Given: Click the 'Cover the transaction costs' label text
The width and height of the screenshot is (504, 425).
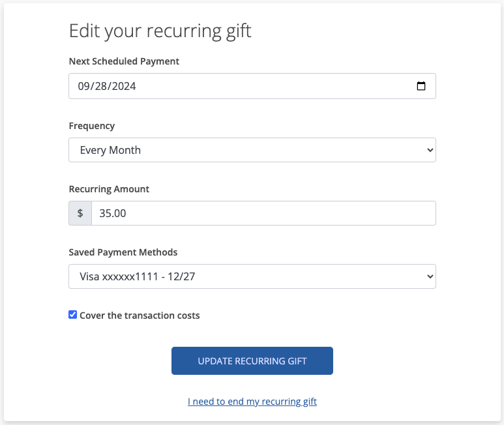Looking at the screenshot, I should click(140, 315).
